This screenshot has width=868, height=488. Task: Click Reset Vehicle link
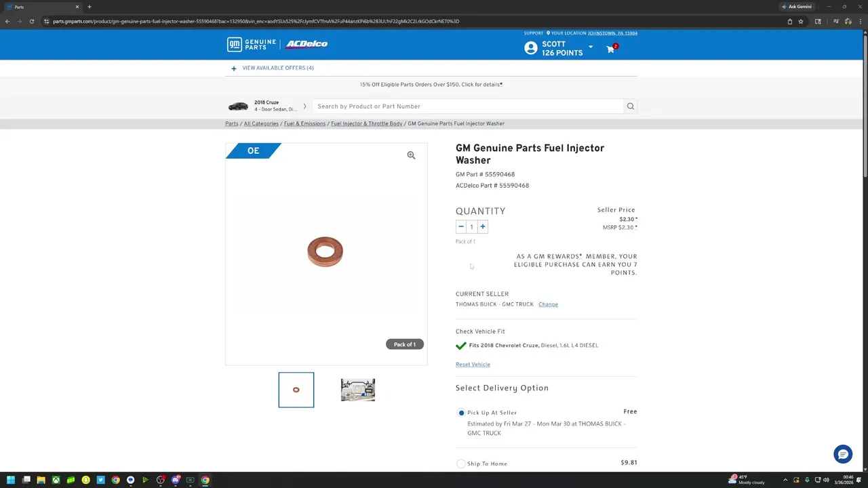(x=473, y=365)
